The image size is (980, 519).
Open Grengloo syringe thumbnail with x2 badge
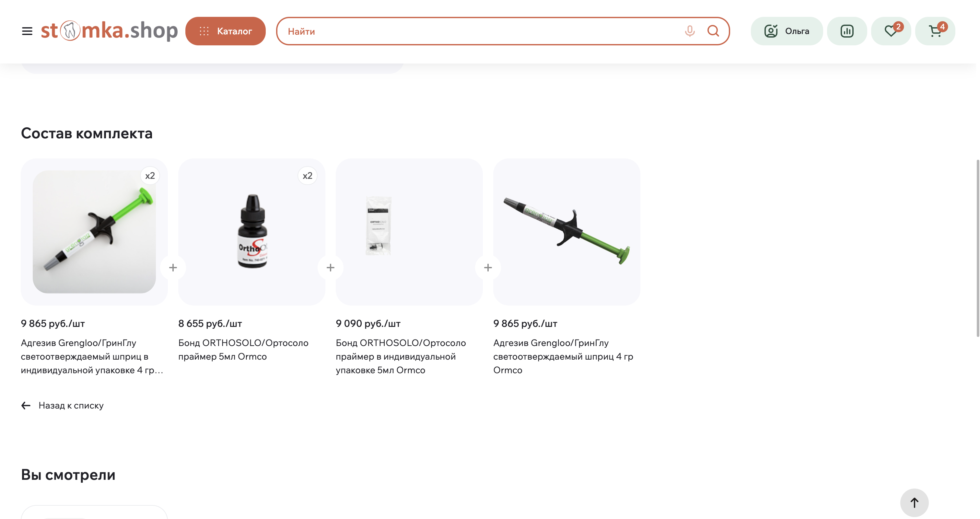click(94, 232)
